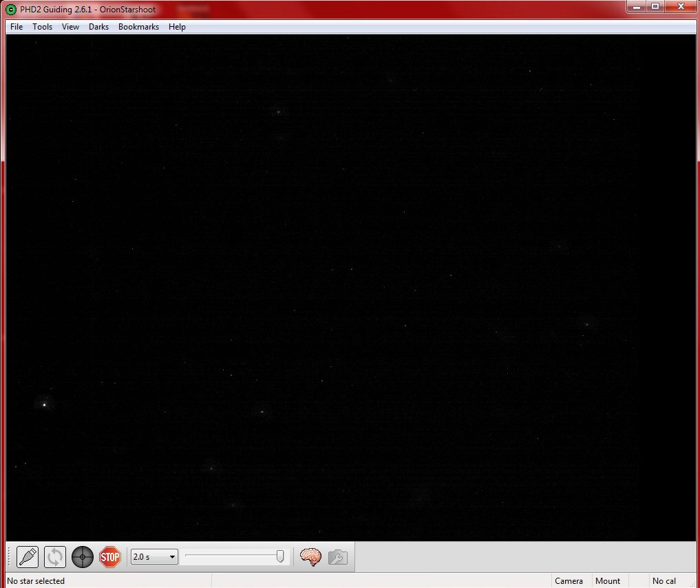This screenshot has height=588, width=700.
Task: Close the PHD2 Guiding window
Action: tap(681, 7)
